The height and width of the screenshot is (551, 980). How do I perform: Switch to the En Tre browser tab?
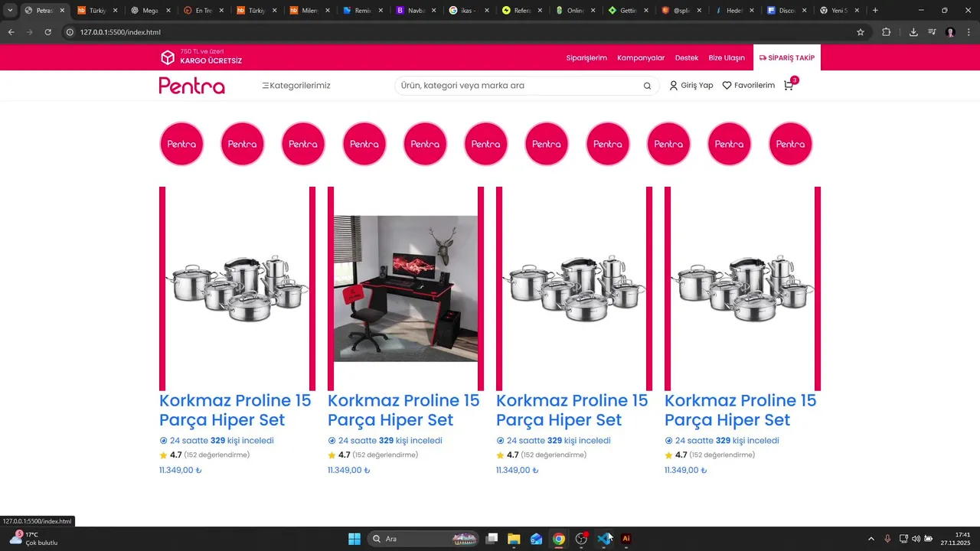202,11
